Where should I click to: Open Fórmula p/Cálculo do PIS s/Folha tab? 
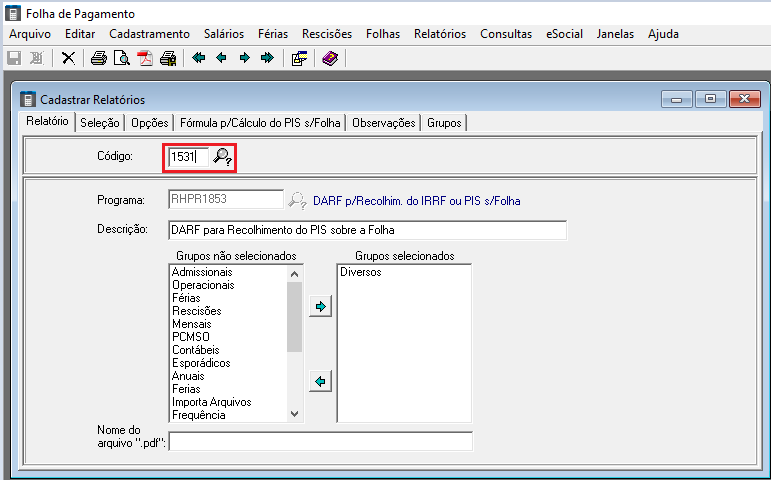pos(261,123)
